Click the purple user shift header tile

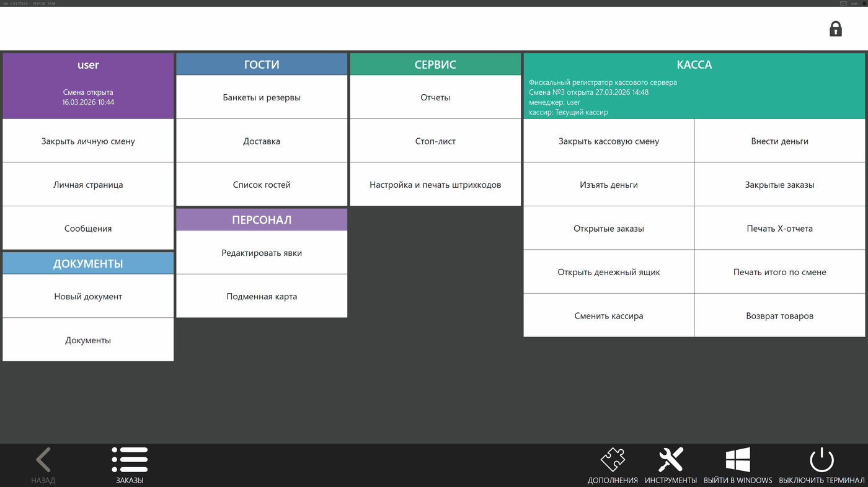88,86
